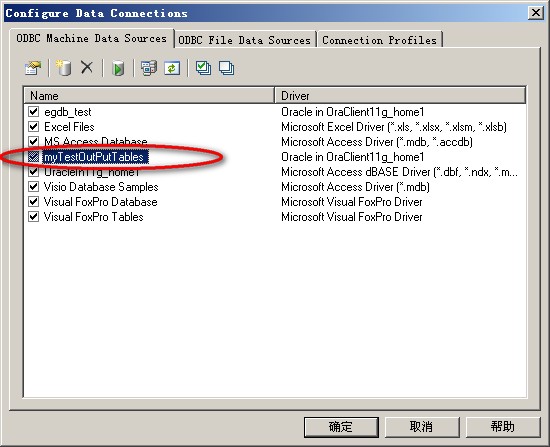Select the Visual FoxPro Database row

pos(275,202)
